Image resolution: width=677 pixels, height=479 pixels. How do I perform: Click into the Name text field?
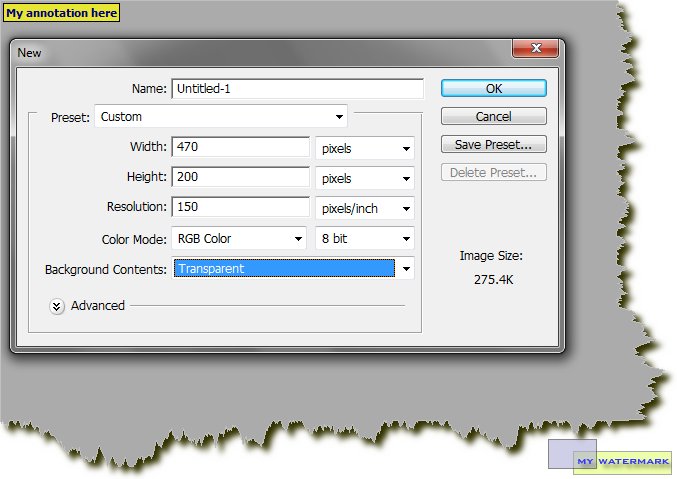pos(297,88)
